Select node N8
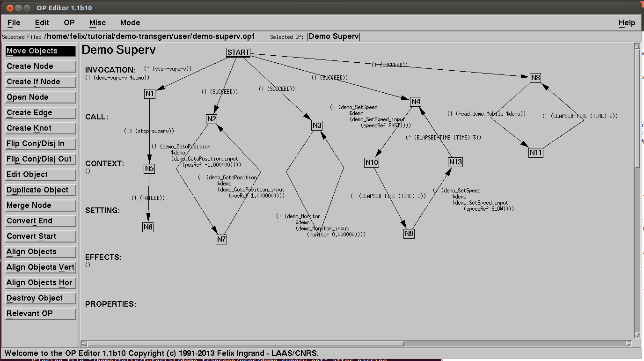 535,78
